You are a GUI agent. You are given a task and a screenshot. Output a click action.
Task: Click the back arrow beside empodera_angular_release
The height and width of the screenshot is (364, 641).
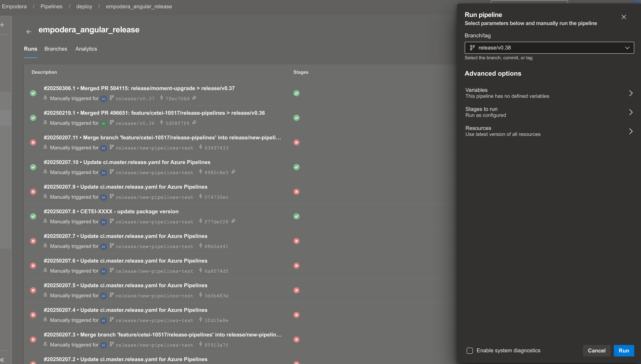tap(29, 32)
